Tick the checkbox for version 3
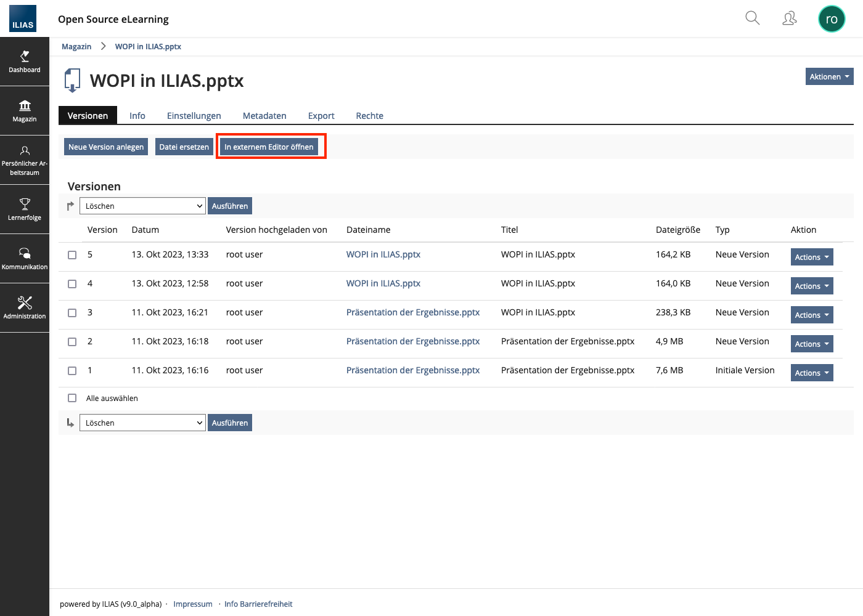 (72, 313)
